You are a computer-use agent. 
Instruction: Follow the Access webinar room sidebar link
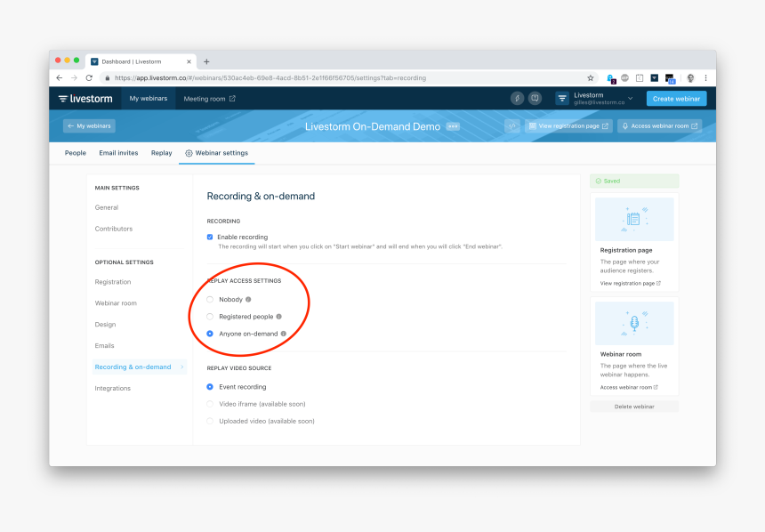(x=629, y=387)
